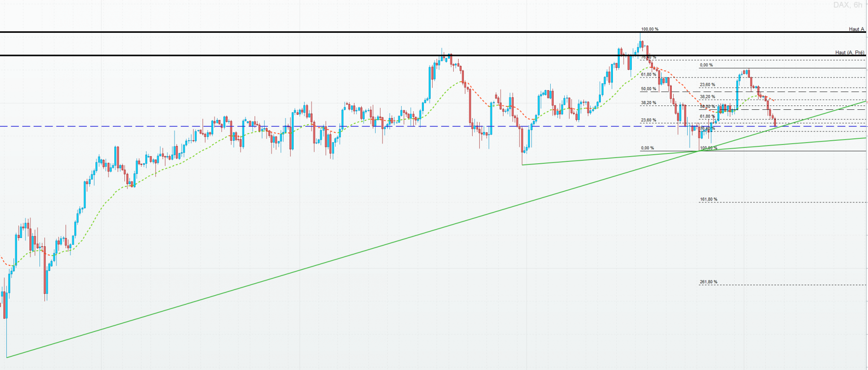Select the 100,00 % label above the peak
The image size is (868, 370).
click(650, 29)
